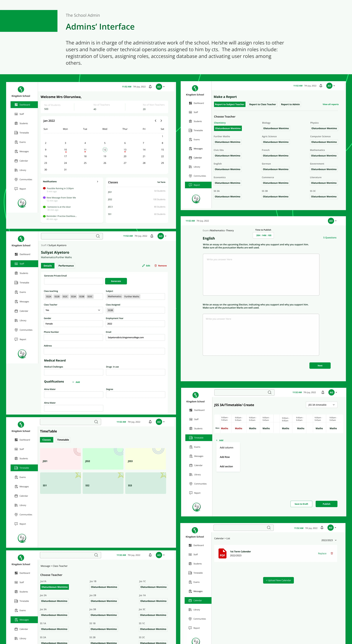Click the Staff sidebar icon in the dashboard screen
Screen dimensions: 352x644
point(16,114)
